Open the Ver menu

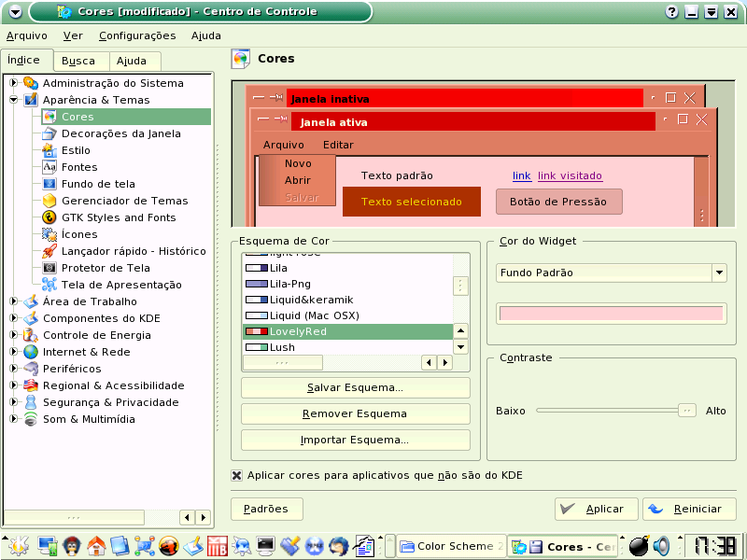(x=73, y=35)
